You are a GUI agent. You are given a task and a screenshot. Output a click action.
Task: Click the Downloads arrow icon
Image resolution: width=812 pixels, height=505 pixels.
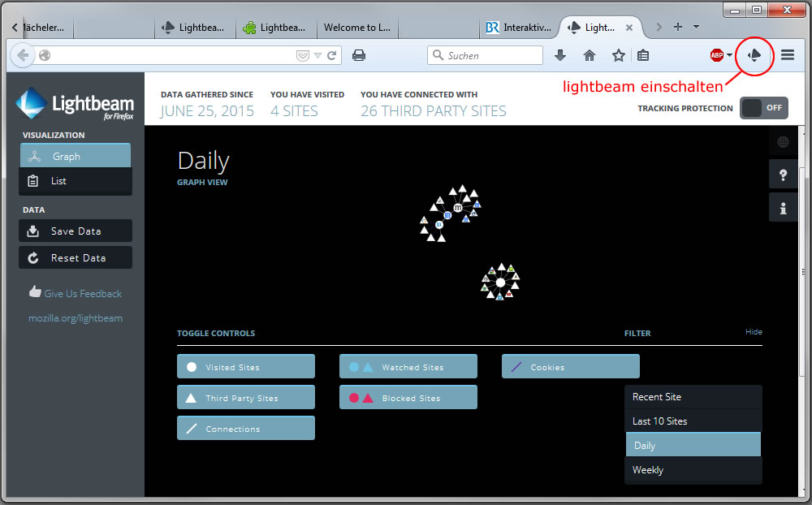coord(560,55)
